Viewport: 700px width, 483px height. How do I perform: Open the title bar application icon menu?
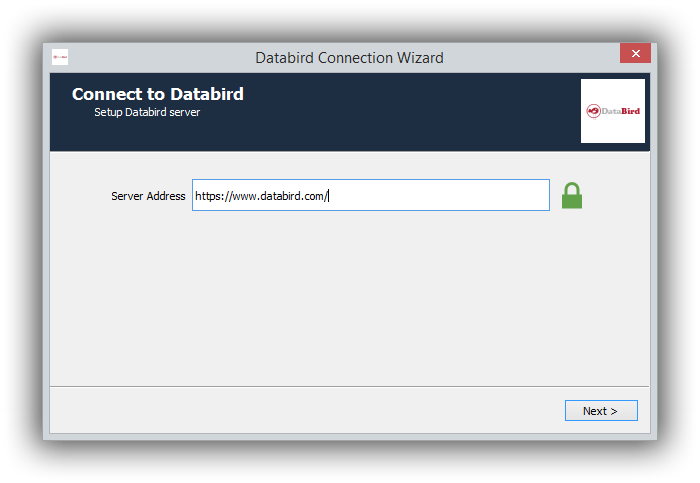(x=60, y=57)
